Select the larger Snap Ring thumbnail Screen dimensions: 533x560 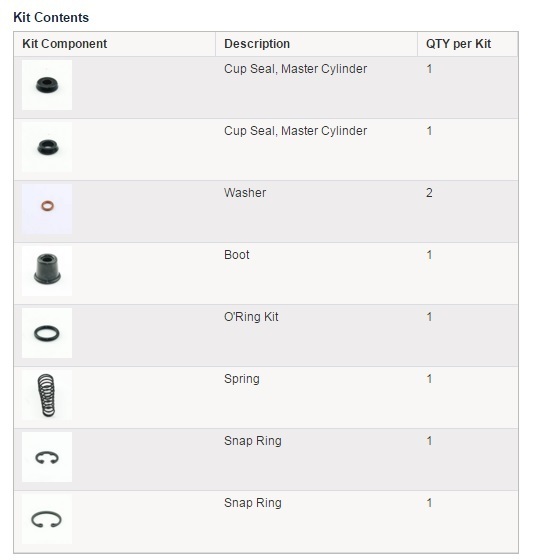coord(47,519)
